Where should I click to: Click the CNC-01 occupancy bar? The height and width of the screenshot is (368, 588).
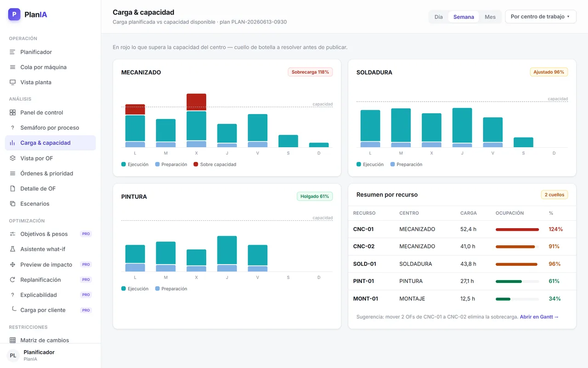(x=517, y=229)
